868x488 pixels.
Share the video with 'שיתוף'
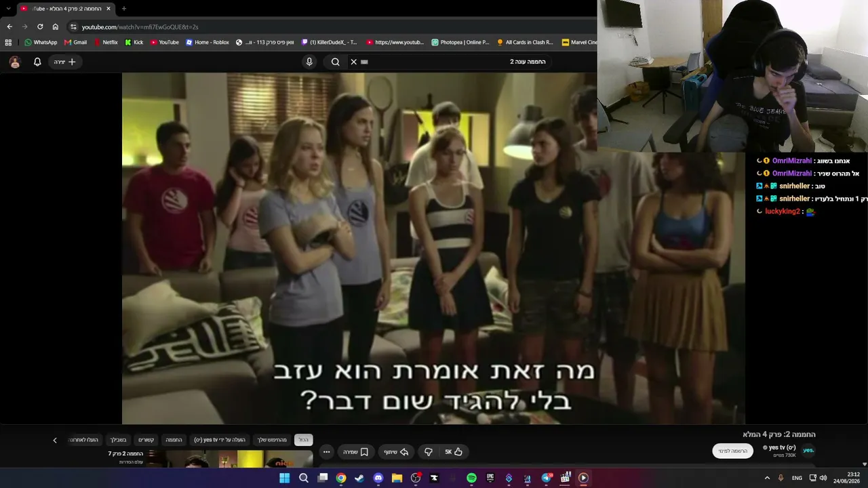click(x=395, y=452)
